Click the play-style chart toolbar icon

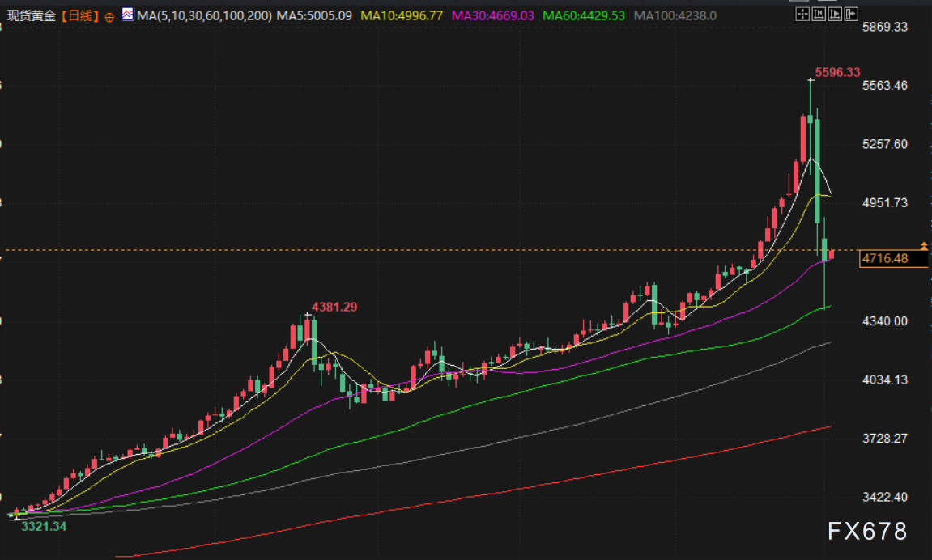pos(835,15)
